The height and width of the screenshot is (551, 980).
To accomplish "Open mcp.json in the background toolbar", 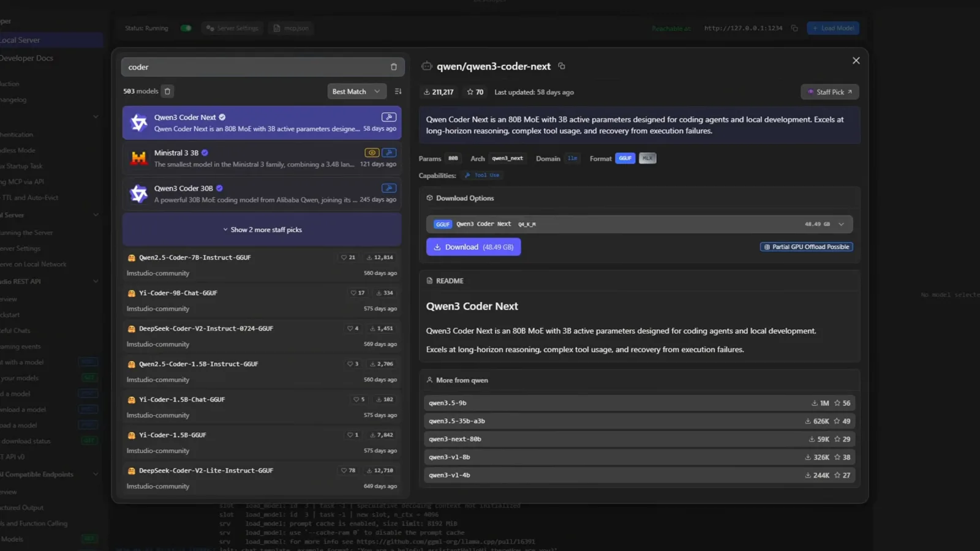I will tap(291, 28).
